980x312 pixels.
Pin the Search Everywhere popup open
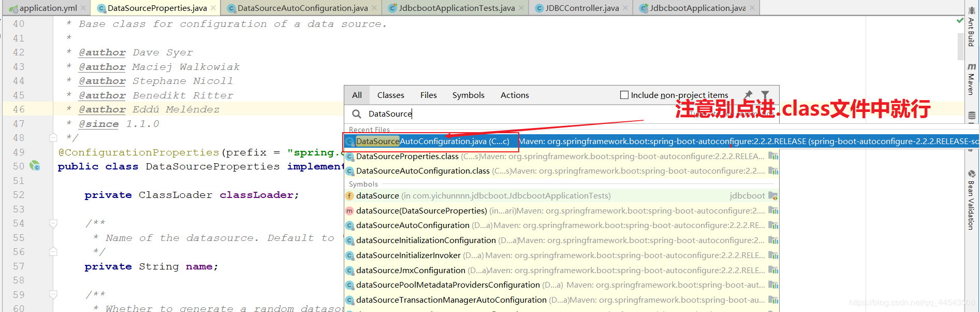748,95
